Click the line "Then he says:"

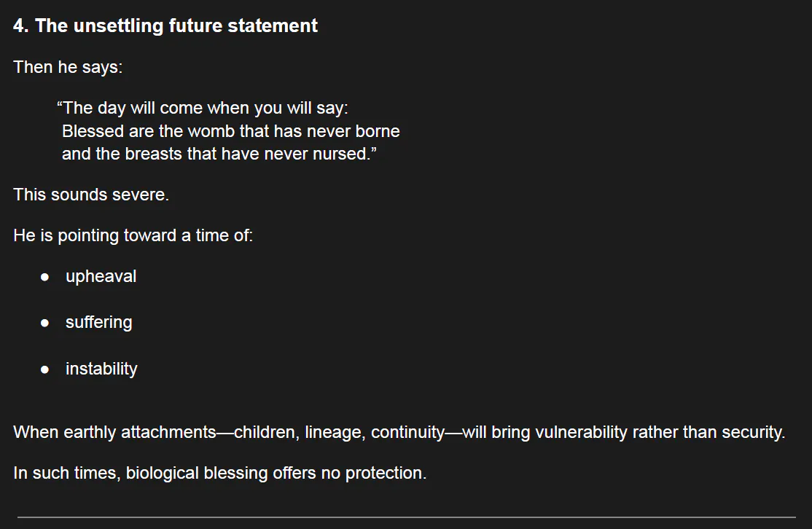coord(68,67)
